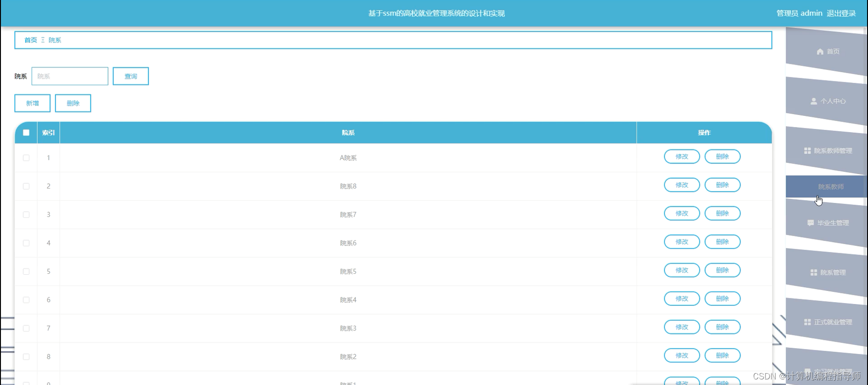Click the 院系7 cell text
The width and height of the screenshot is (868, 385).
pos(348,215)
